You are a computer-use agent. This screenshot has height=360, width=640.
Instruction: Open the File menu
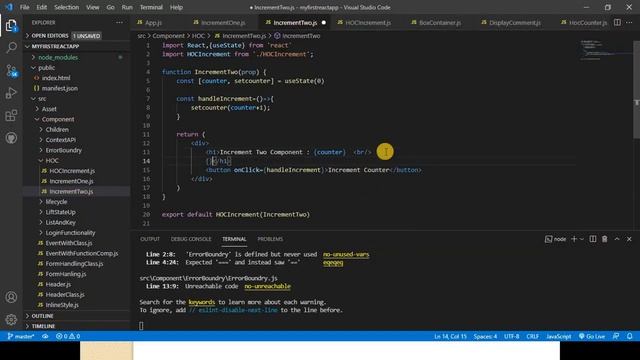(24, 7)
